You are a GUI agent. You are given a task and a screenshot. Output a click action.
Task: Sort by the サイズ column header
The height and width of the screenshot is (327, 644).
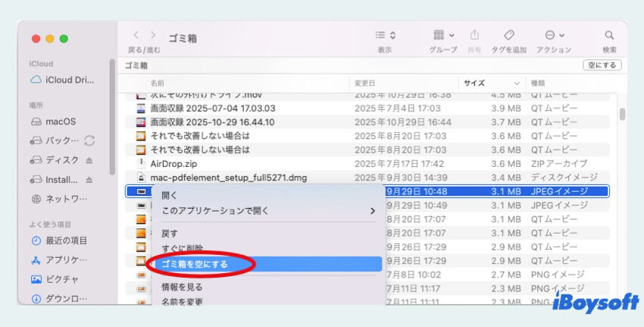click(475, 83)
